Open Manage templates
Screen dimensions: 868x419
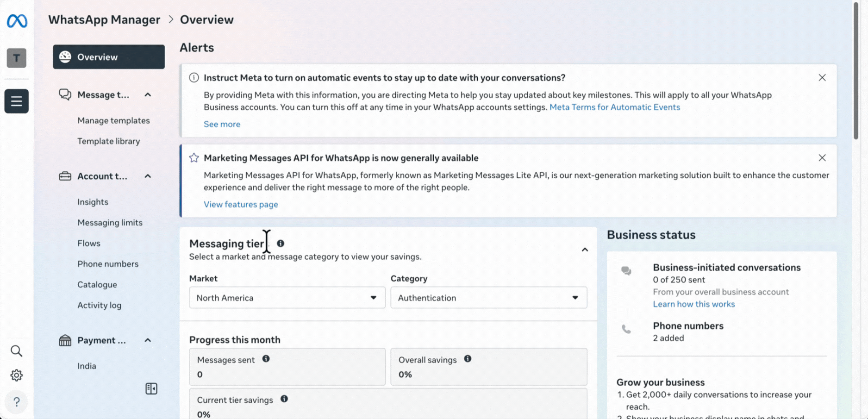[113, 120]
